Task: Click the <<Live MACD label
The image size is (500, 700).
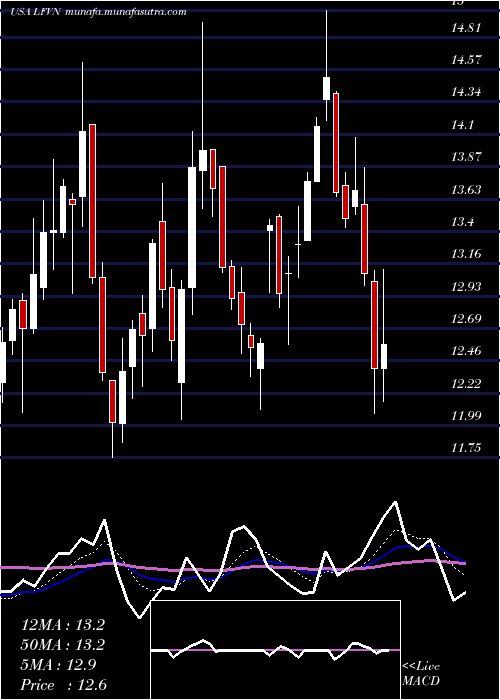Action: tap(421, 674)
